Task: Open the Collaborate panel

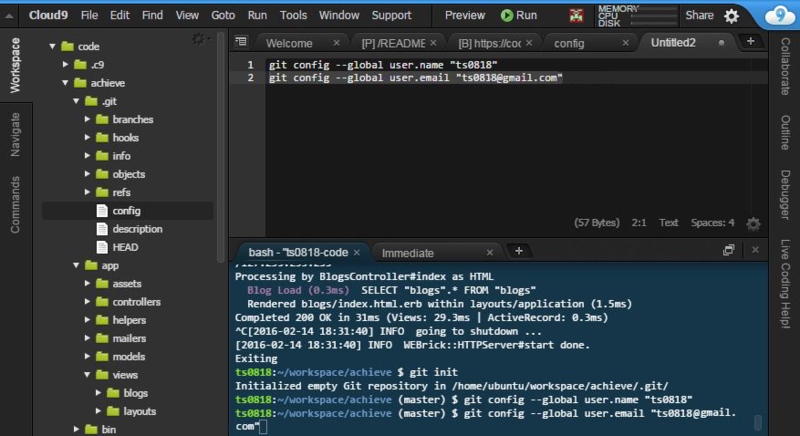Action: click(786, 66)
